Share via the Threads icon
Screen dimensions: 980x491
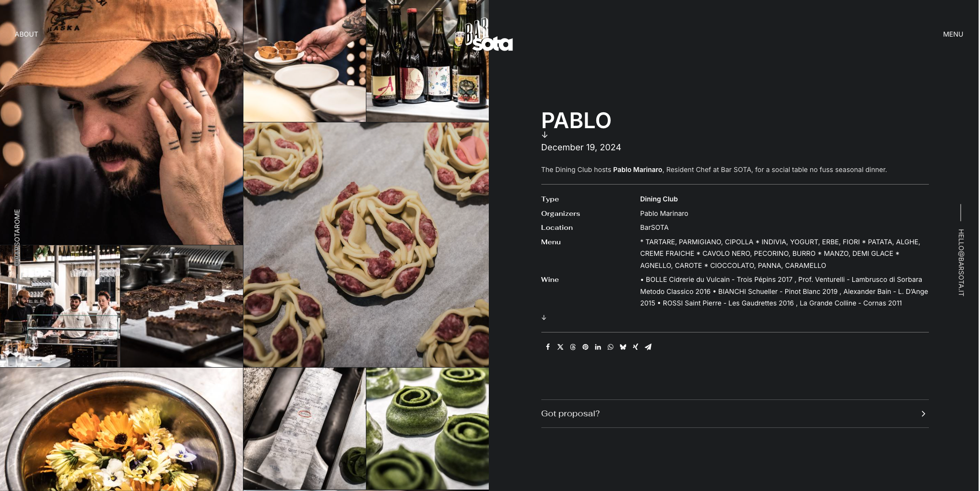[x=573, y=347]
